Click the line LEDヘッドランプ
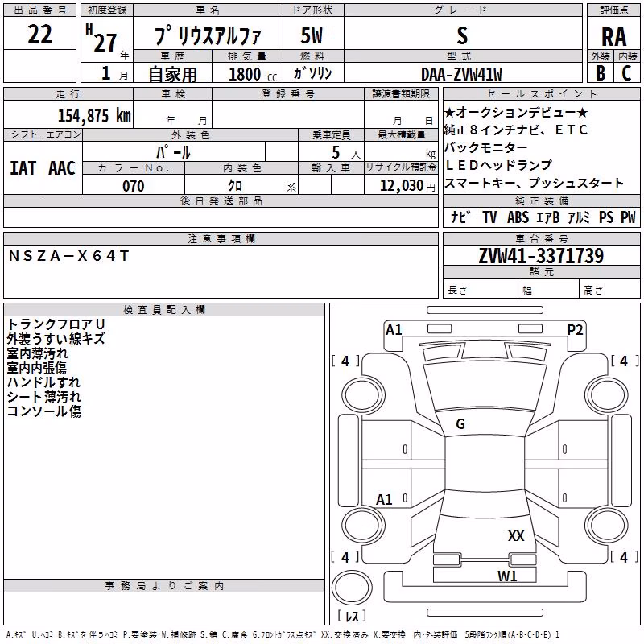The height and width of the screenshot is (644, 644). tap(498, 165)
